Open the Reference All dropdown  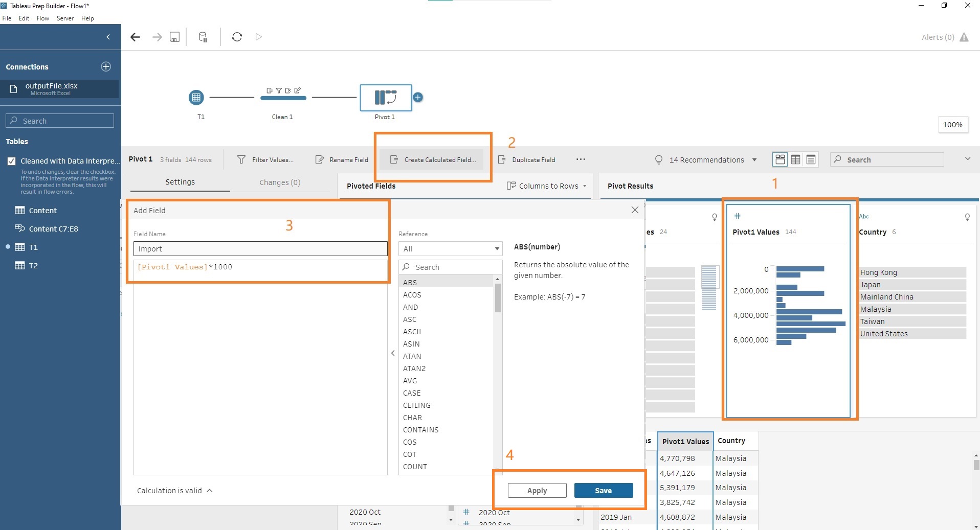click(450, 249)
